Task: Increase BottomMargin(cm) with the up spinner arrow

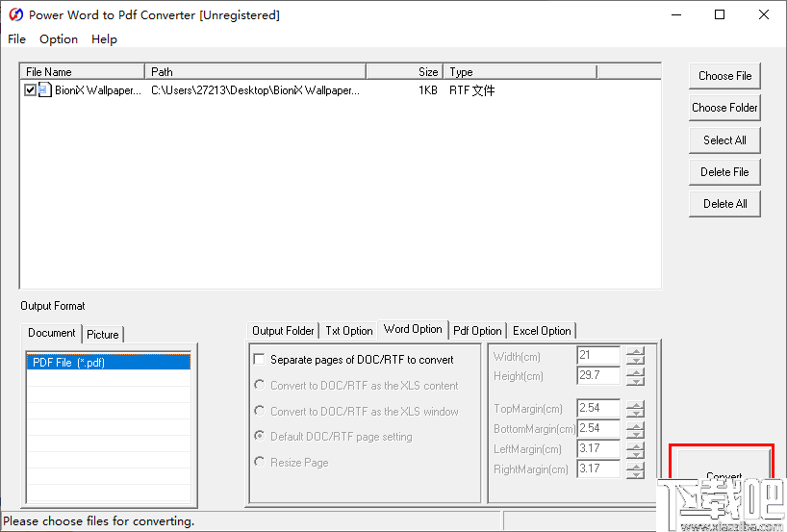Action: pos(635,424)
